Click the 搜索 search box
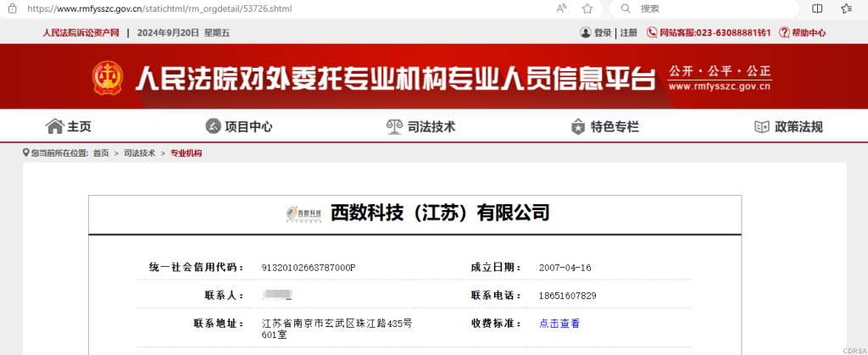The width and height of the screenshot is (868, 355). click(704, 8)
